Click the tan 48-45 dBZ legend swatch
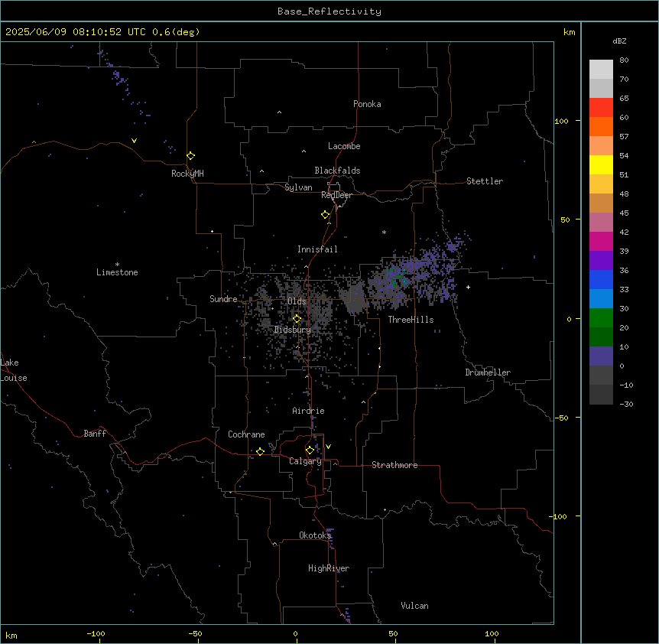The image size is (659, 644). pos(601,203)
